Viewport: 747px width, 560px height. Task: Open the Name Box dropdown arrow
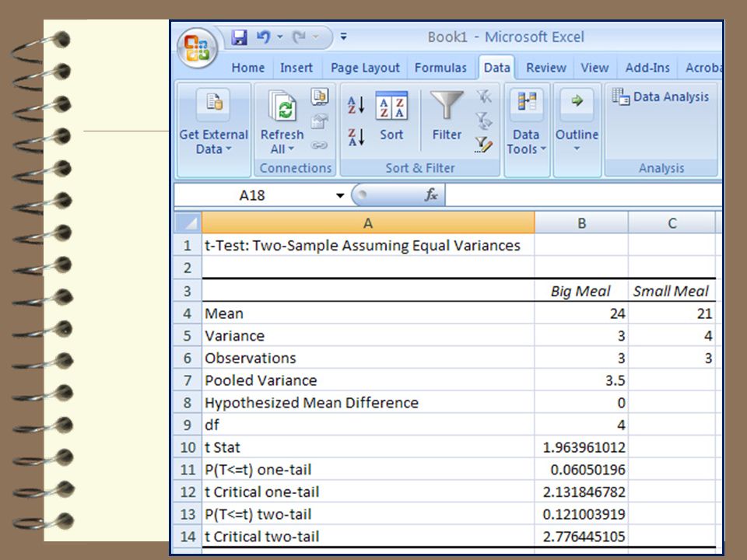[340, 195]
